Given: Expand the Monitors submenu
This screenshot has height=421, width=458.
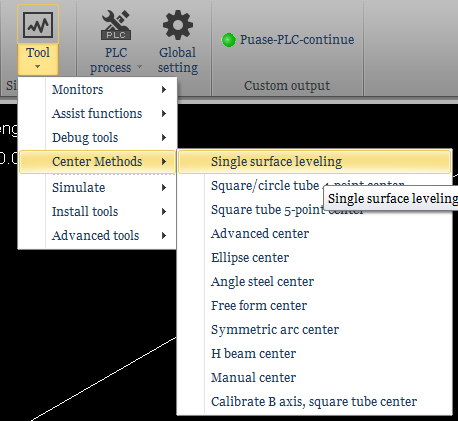Looking at the screenshot, I should (x=97, y=89).
